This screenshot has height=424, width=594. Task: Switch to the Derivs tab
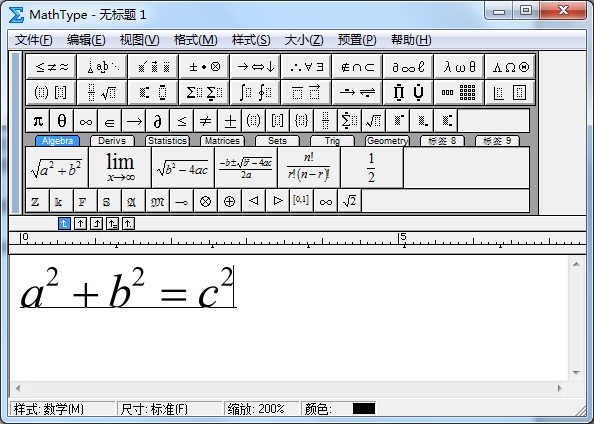point(112,141)
